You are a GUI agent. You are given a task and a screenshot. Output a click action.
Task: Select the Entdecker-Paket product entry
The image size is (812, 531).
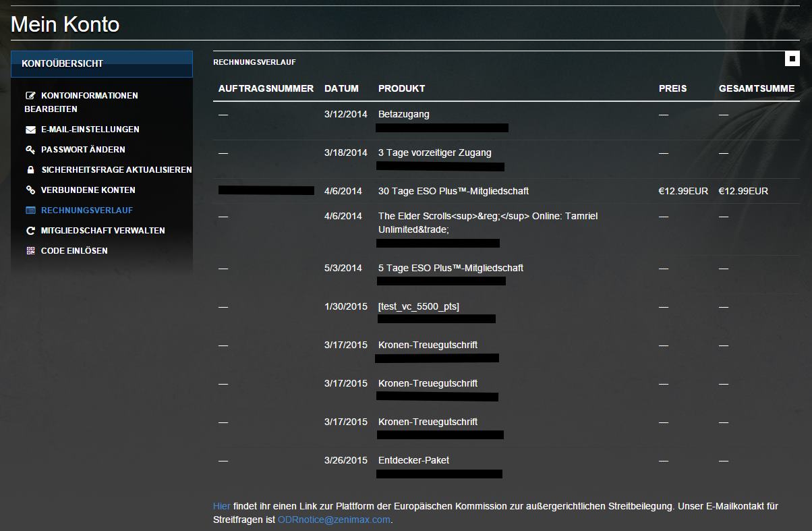pyautogui.click(x=413, y=460)
